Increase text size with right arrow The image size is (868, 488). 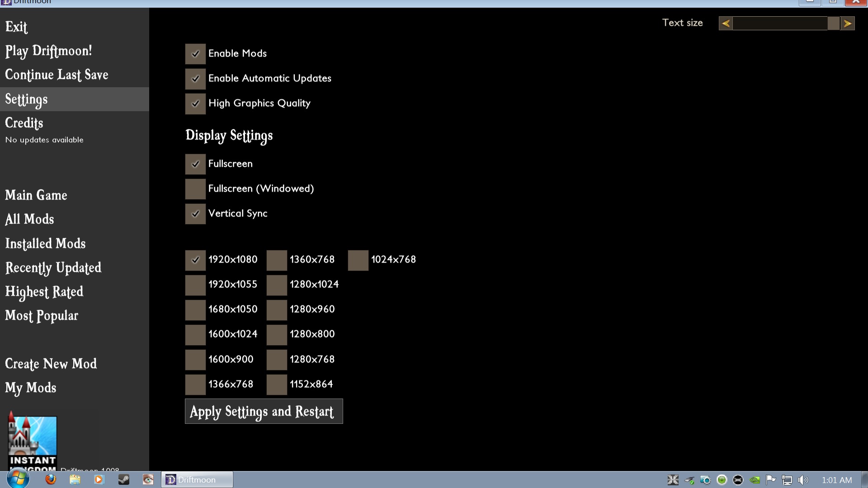[848, 23]
